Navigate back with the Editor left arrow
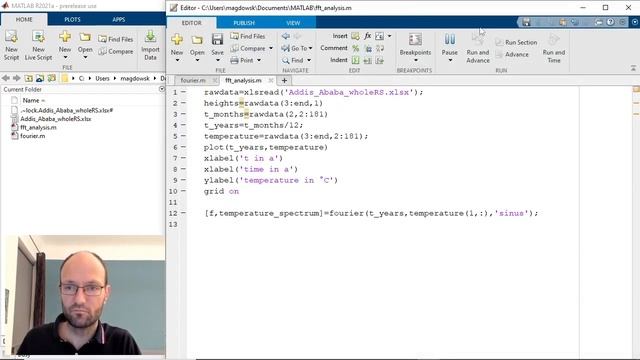Image resolution: width=640 pixels, height=360 pixels. 286,36
